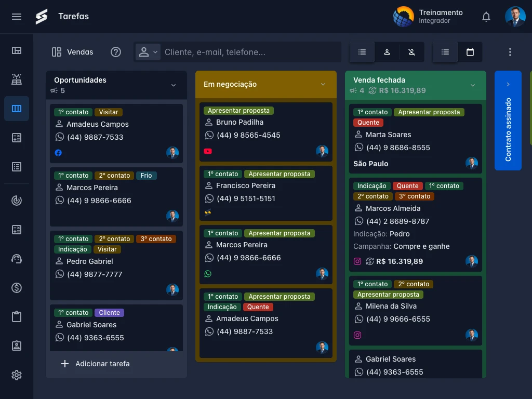Open settings gear in sidebar
The width and height of the screenshot is (532, 399).
pyautogui.click(x=17, y=375)
